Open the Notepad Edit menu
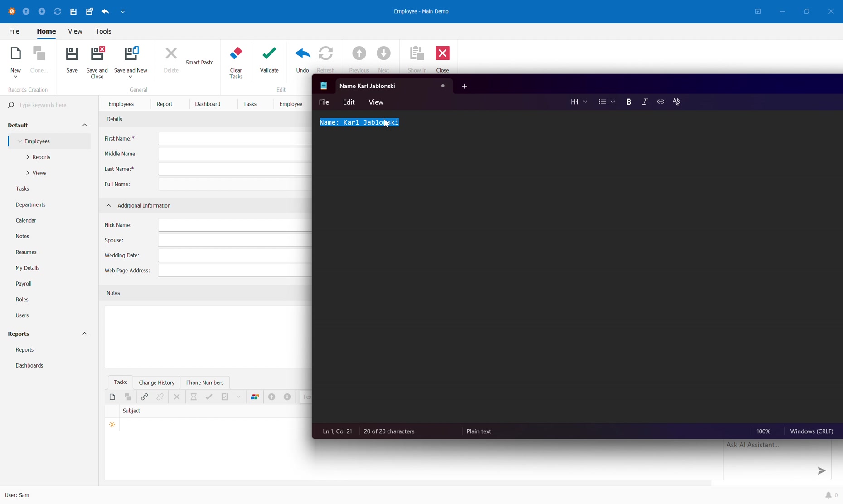The height and width of the screenshot is (504, 843). (x=349, y=102)
